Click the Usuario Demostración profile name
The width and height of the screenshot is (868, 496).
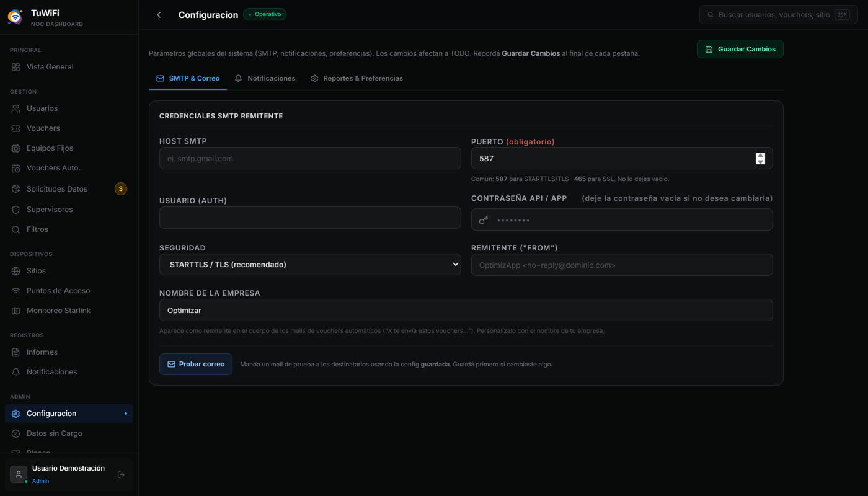68,468
